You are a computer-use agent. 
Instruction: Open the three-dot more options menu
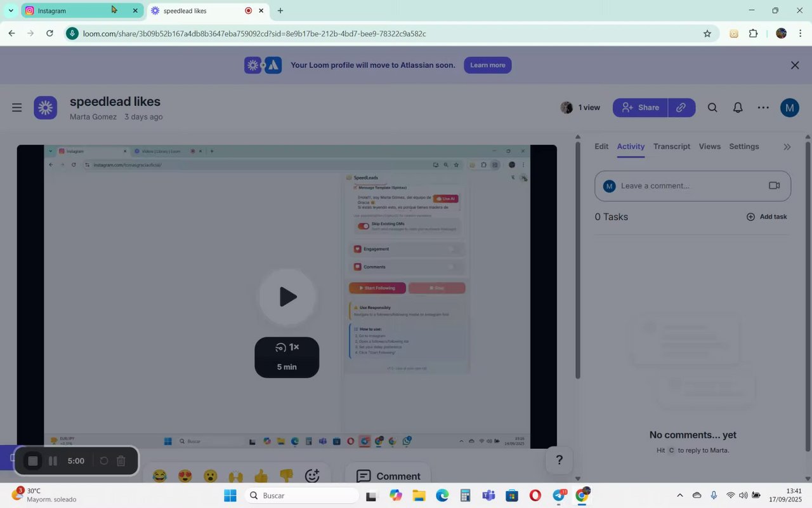763,107
